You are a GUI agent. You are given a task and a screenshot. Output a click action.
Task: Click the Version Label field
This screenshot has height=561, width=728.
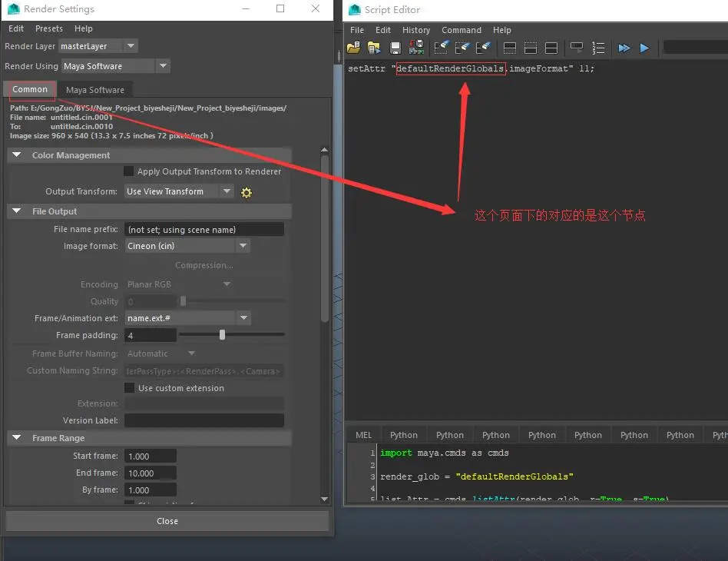(x=204, y=420)
